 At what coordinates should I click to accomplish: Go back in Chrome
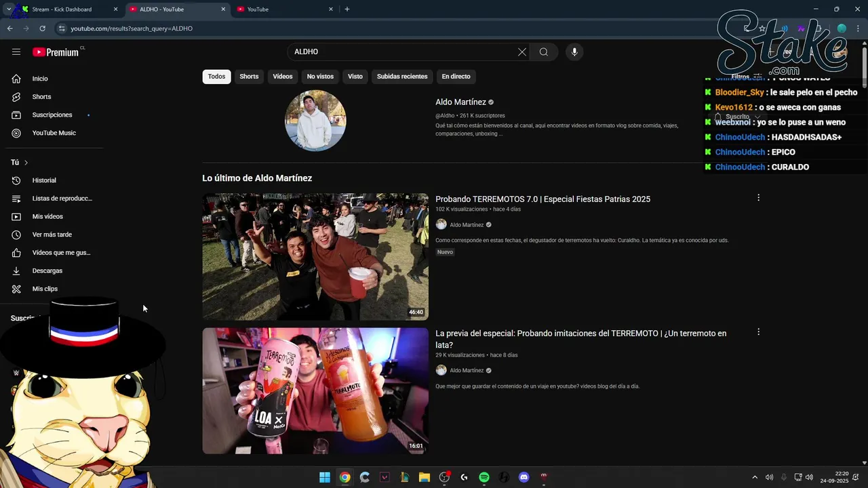point(9,28)
